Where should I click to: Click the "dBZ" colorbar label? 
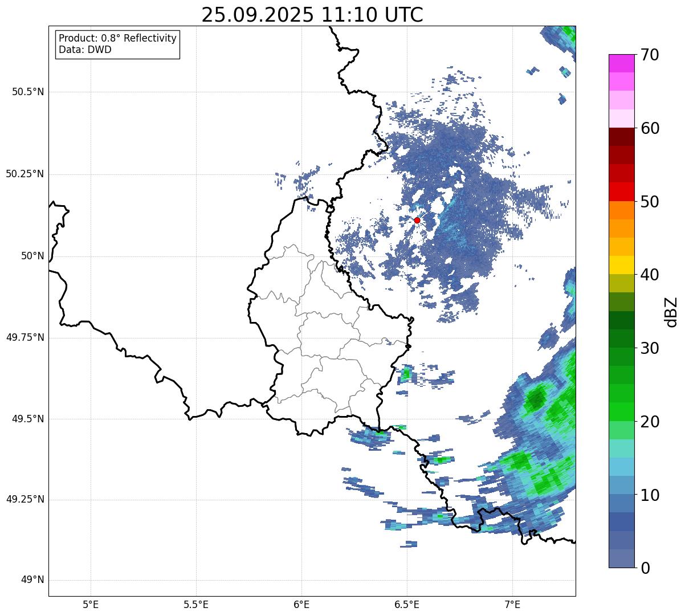tap(671, 312)
